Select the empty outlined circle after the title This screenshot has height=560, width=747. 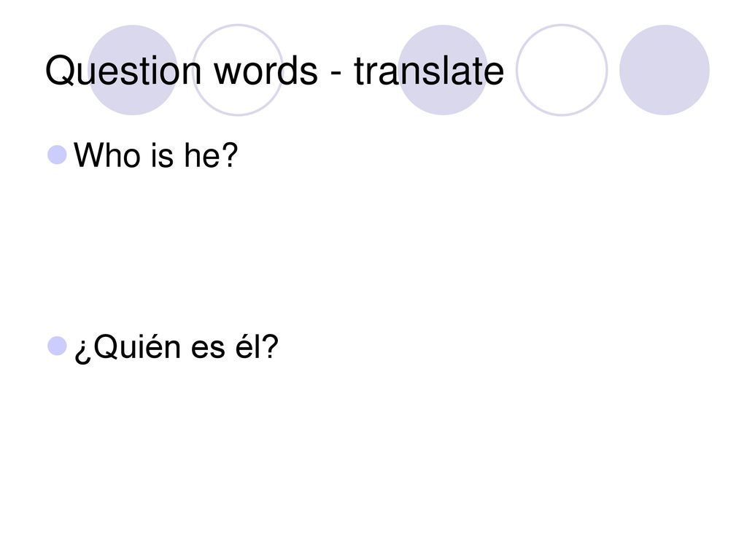(x=562, y=70)
